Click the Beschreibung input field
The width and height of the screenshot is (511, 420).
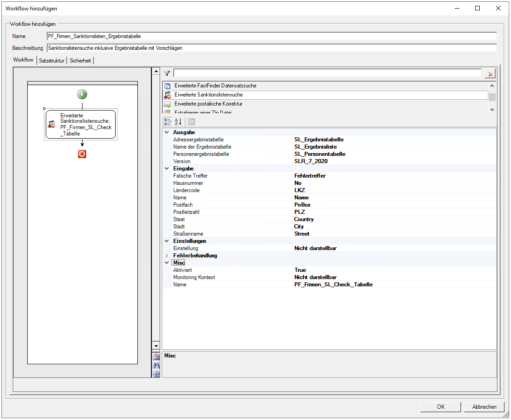pyautogui.click(x=272, y=48)
